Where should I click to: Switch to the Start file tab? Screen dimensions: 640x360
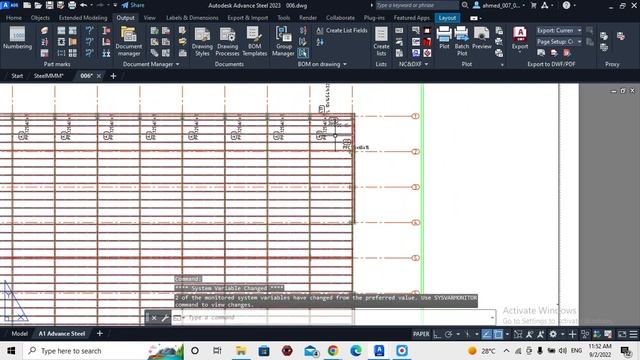(x=17, y=76)
